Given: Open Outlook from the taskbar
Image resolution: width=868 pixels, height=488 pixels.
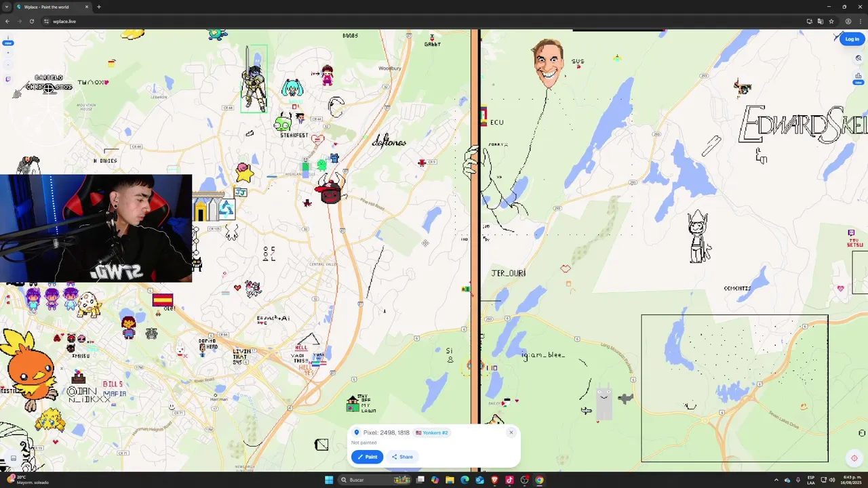Looking at the screenshot, I should pos(479,480).
